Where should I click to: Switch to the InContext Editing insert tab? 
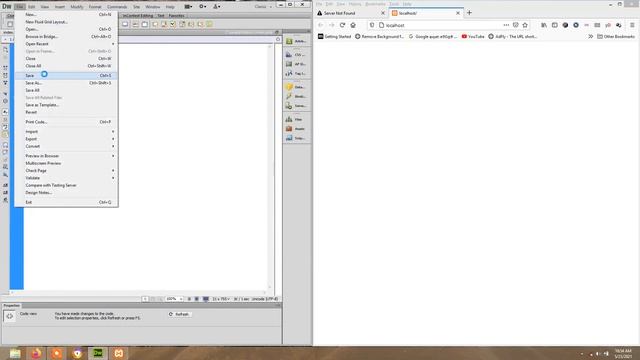click(x=138, y=16)
